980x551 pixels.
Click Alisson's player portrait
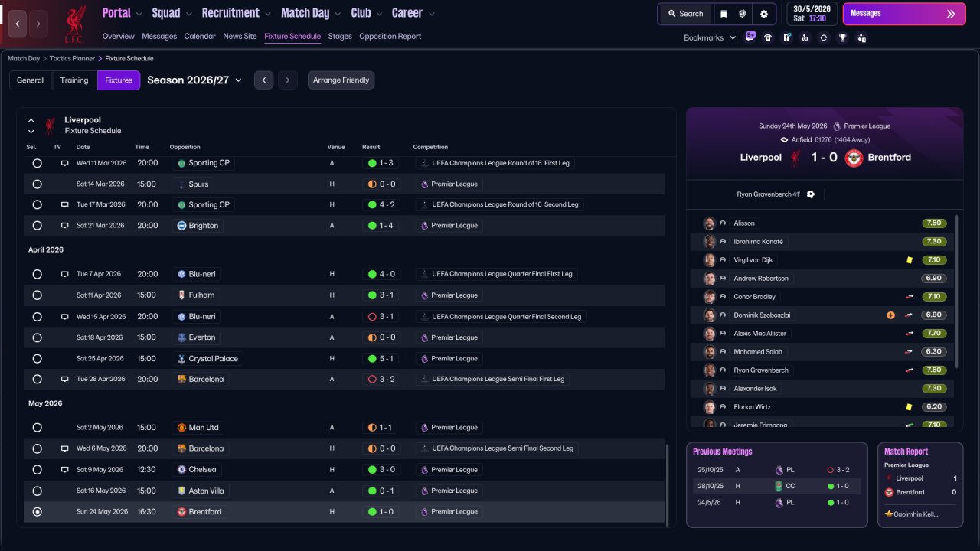point(710,223)
